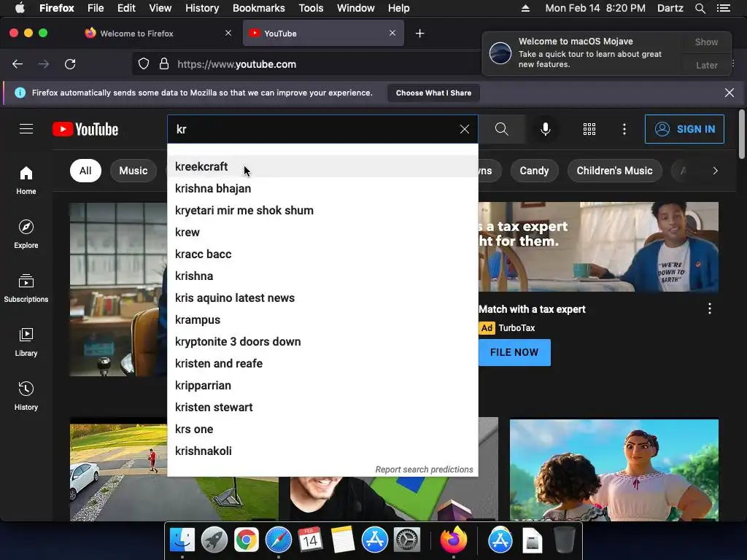
Task: Choose suggestion krishna bhajan
Action: pos(322,189)
